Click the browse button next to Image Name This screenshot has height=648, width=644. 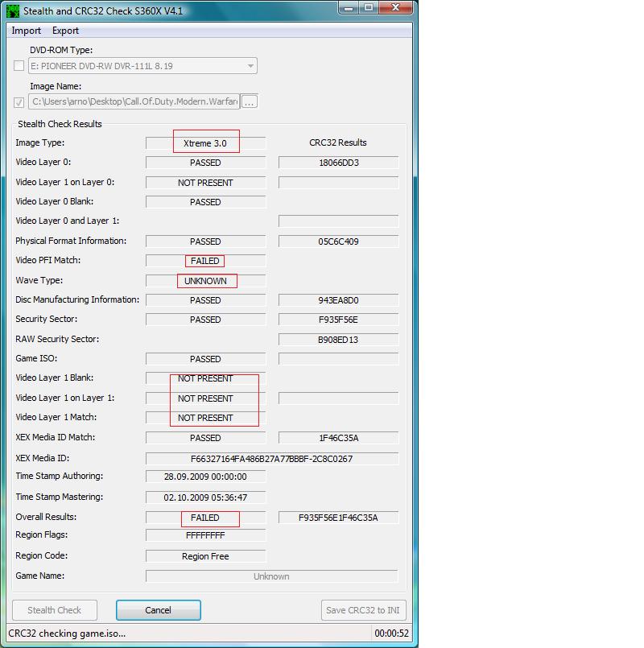249,102
